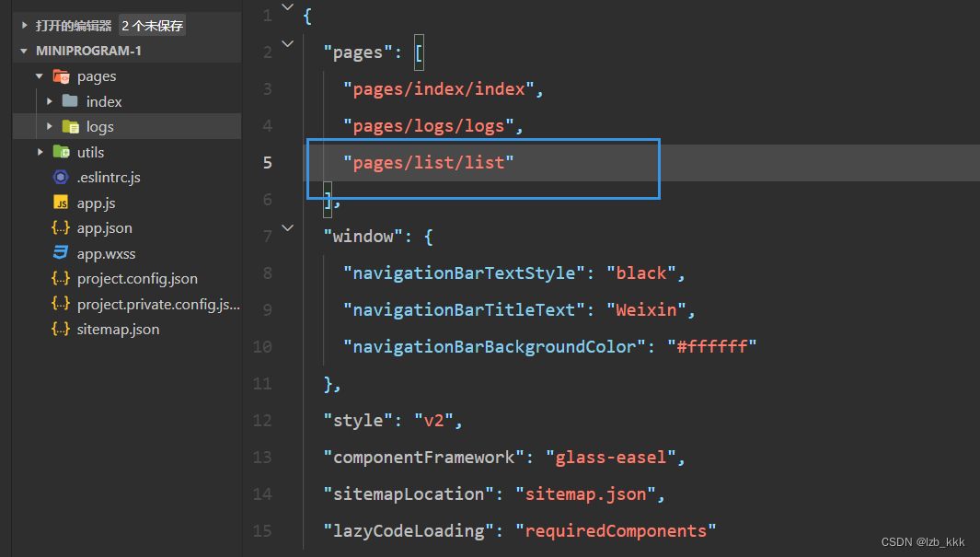Expand the utils folder arrow

pyautogui.click(x=40, y=152)
